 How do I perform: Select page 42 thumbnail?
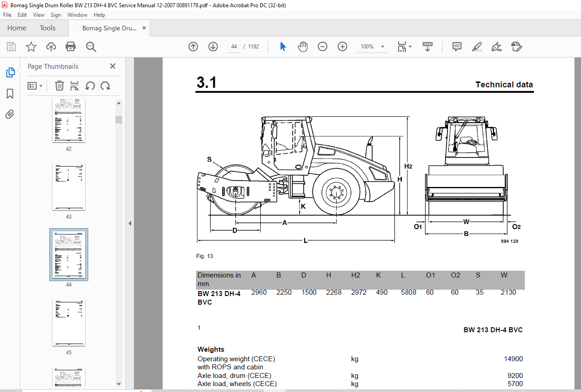point(69,120)
